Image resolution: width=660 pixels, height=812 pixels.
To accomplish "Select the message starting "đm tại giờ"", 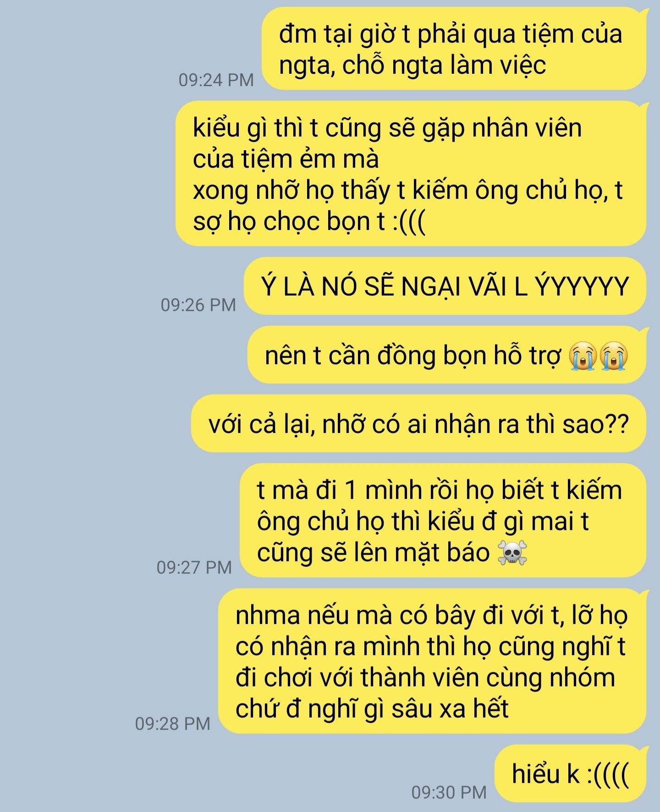I will tap(454, 49).
